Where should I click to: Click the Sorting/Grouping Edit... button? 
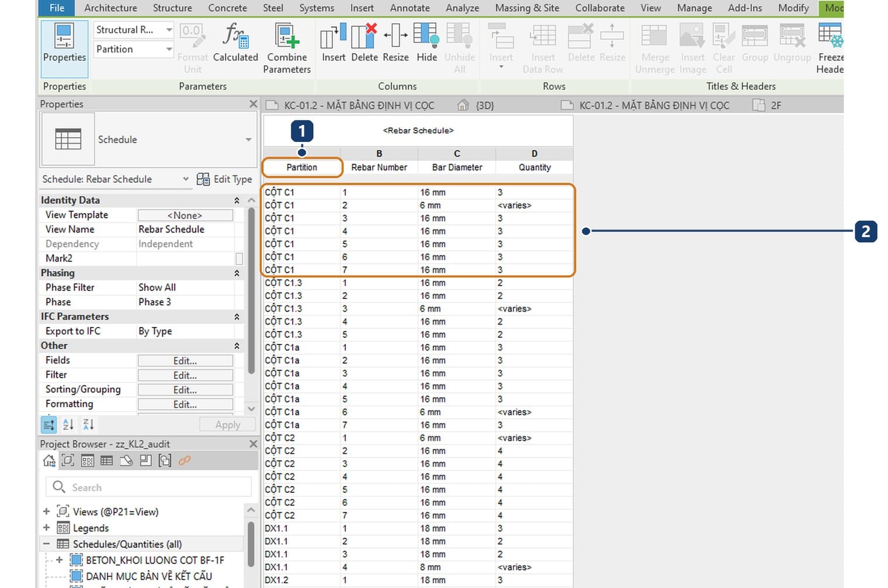(x=185, y=390)
